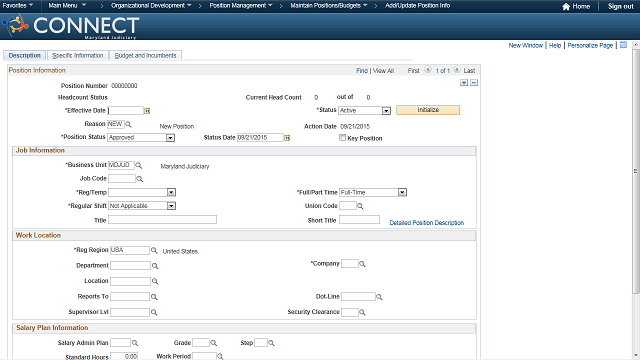The width and height of the screenshot is (640, 360).
Task: Open the Reg/Temp dropdown list
Action: tap(171, 192)
